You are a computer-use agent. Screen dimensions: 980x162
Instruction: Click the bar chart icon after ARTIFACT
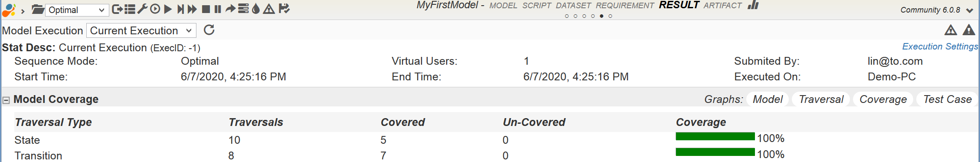point(754,5)
